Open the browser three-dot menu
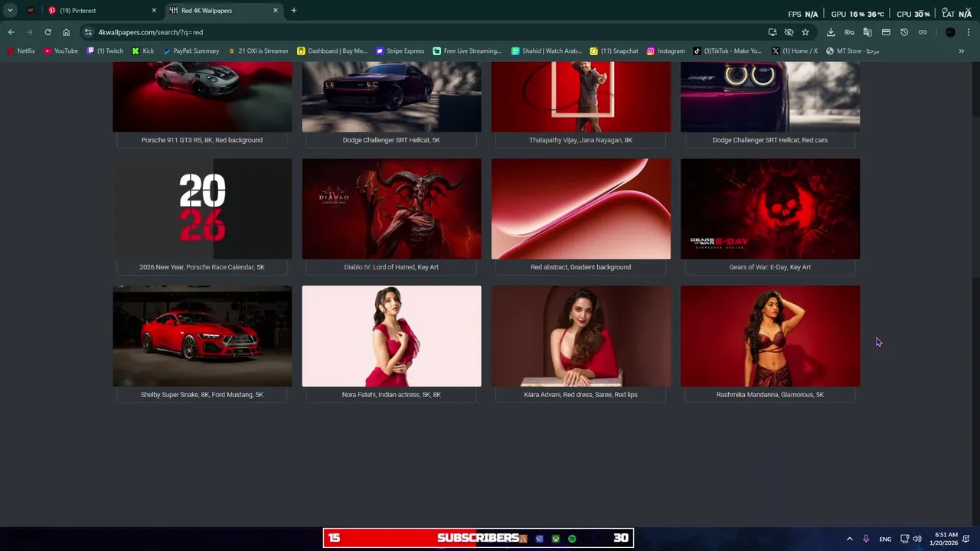Viewport: 980px width, 551px height. click(969, 32)
